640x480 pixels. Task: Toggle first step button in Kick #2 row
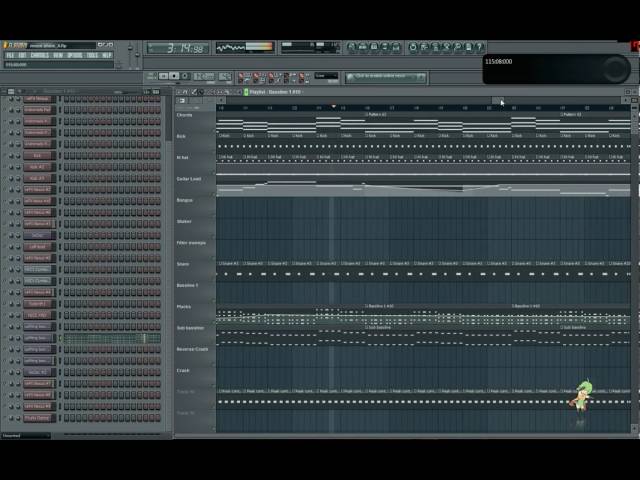pos(67,167)
